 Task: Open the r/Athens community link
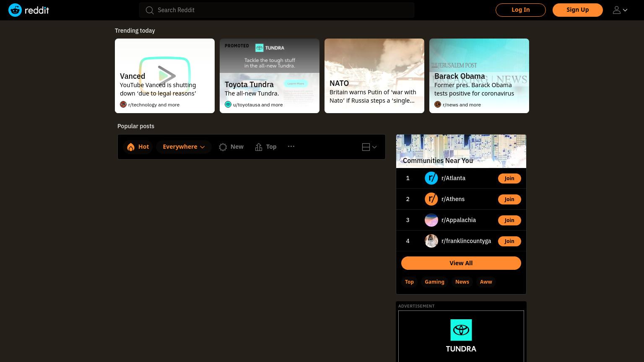pyautogui.click(x=453, y=199)
